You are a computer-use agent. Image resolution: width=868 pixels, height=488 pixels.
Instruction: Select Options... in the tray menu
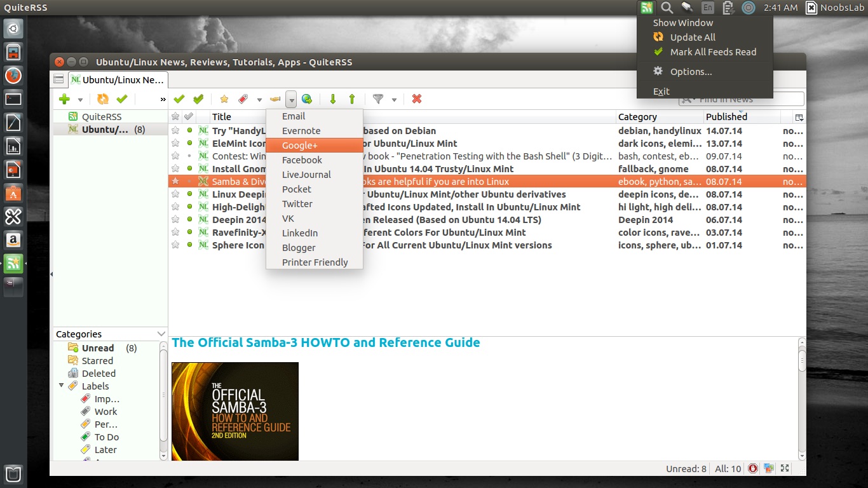tap(705, 72)
